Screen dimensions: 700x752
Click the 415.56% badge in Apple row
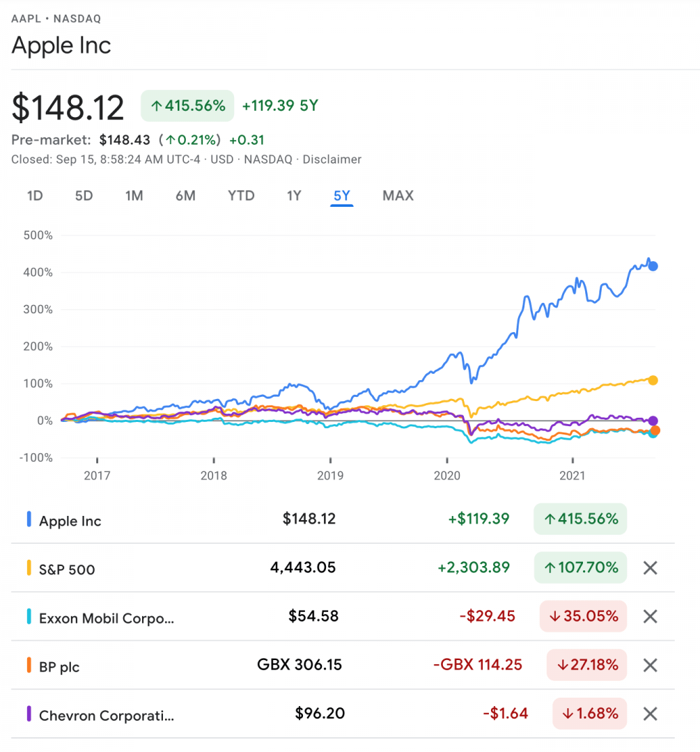(580, 519)
